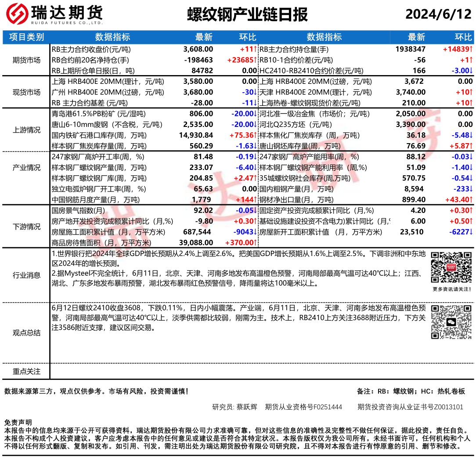
Task: Click the red up arrow after +75.36
Action: 256,135
